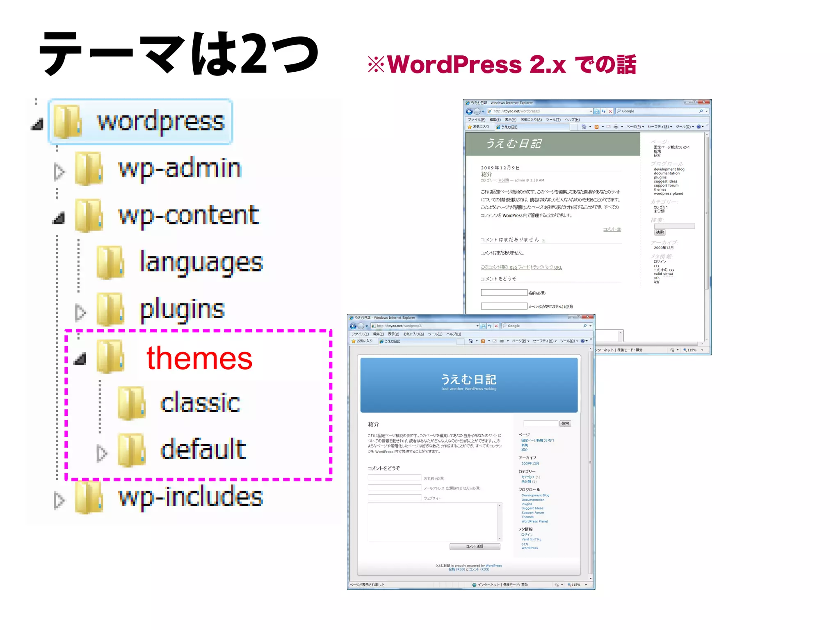Open the Home icon in front IE toolbar
The height and width of the screenshot is (630, 840).
tap(470, 341)
